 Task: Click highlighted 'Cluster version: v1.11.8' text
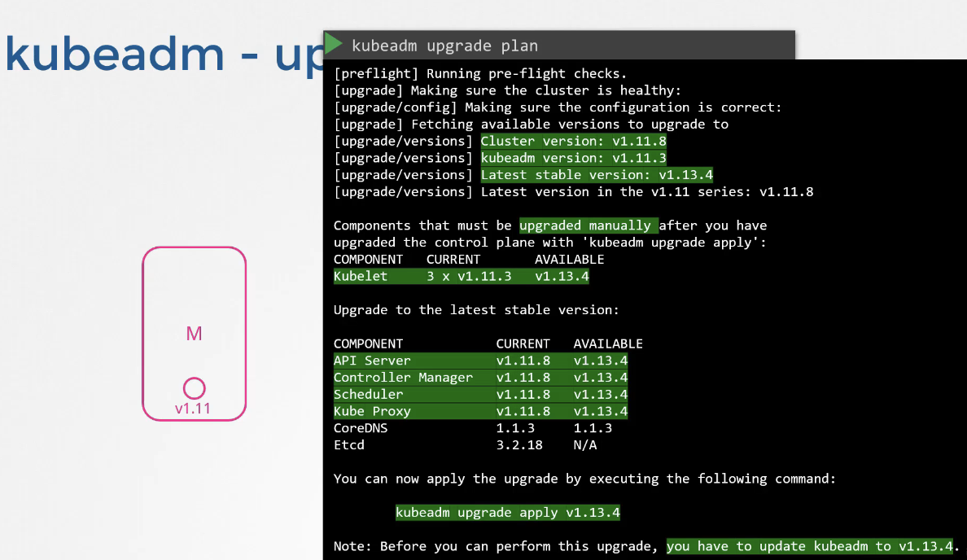[x=574, y=142]
